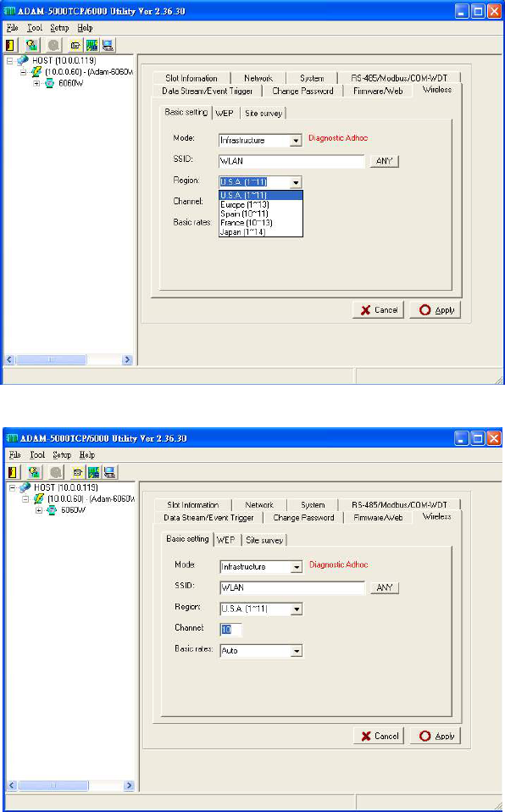Viewport: 505px width, 812px height.
Task: Click the HOST network icon in lower window tree
Action: click(x=25, y=487)
